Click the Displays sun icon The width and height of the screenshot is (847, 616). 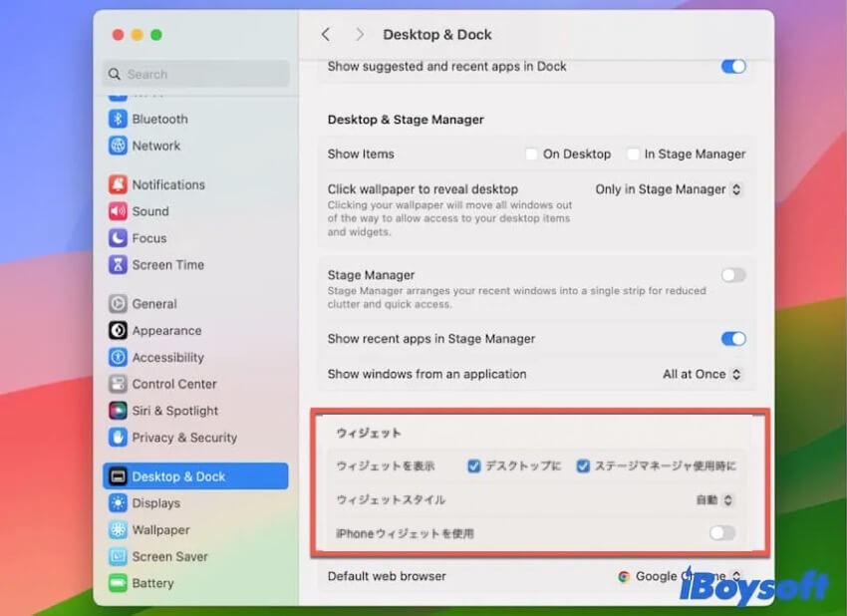coord(118,503)
